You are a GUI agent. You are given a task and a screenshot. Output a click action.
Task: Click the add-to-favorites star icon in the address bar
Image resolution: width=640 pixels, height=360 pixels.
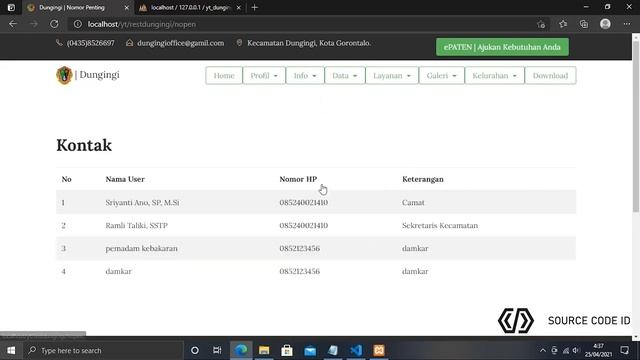click(x=541, y=24)
